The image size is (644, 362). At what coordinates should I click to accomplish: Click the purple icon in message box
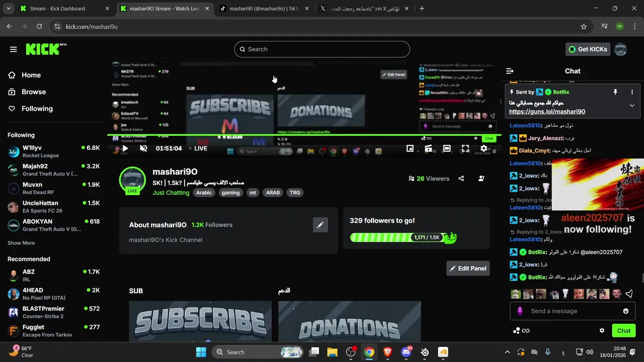[x=520, y=311]
